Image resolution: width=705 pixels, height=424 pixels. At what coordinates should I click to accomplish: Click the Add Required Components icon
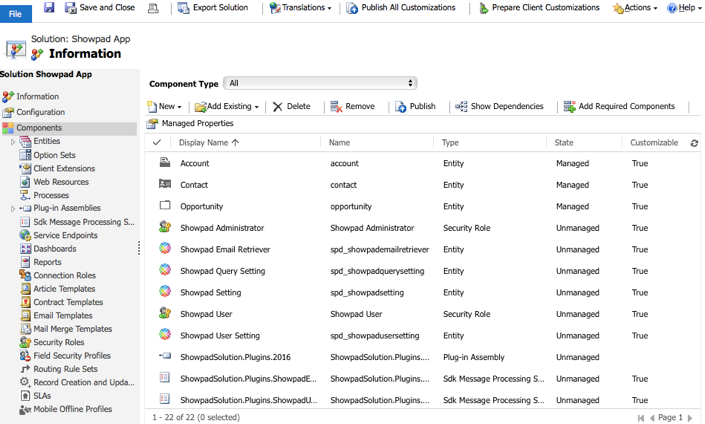(570, 107)
